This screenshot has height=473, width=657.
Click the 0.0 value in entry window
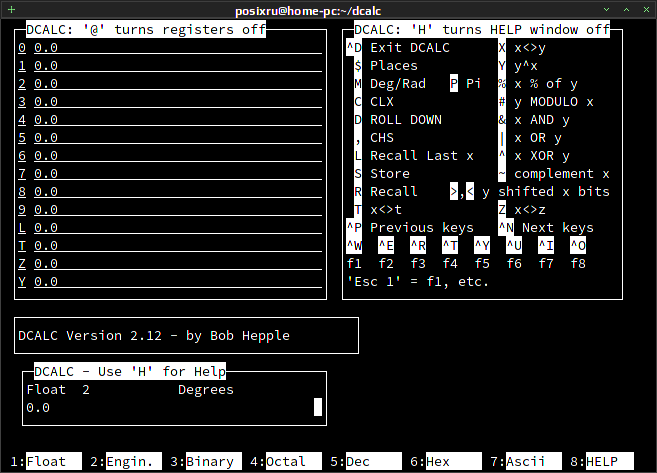[x=38, y=408]
